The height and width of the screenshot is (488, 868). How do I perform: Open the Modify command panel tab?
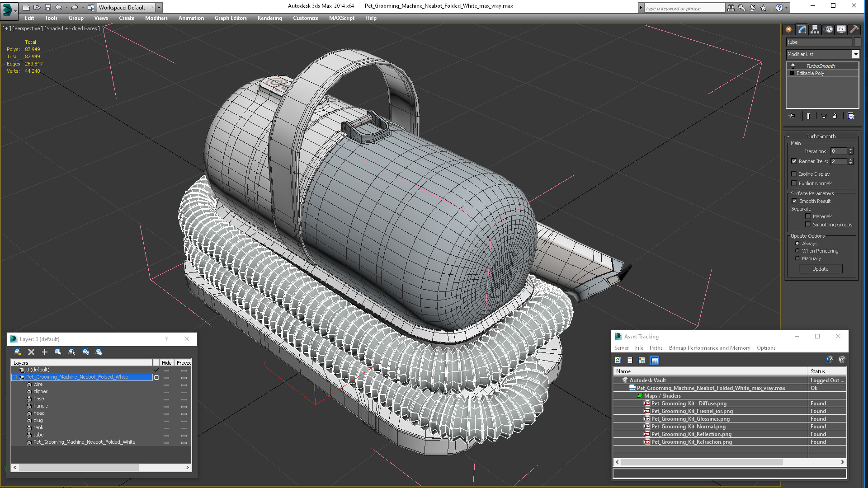[802, 29]
